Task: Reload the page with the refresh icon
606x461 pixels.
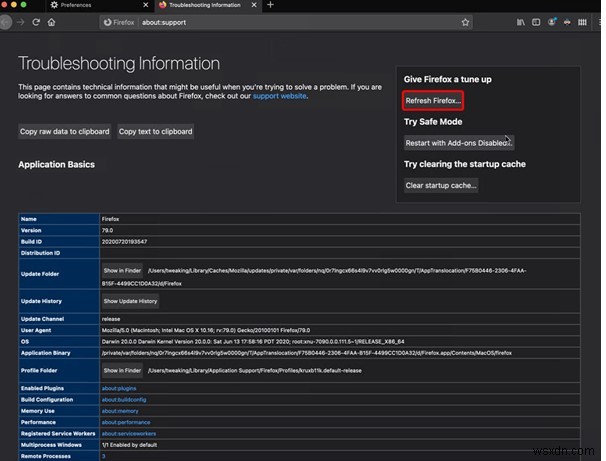Action: coord(37,21)
